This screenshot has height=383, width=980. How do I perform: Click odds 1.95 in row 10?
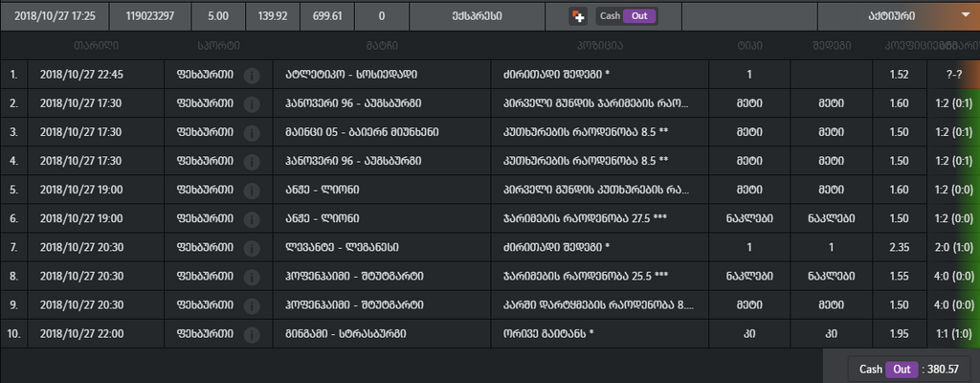tap(899, 334)
